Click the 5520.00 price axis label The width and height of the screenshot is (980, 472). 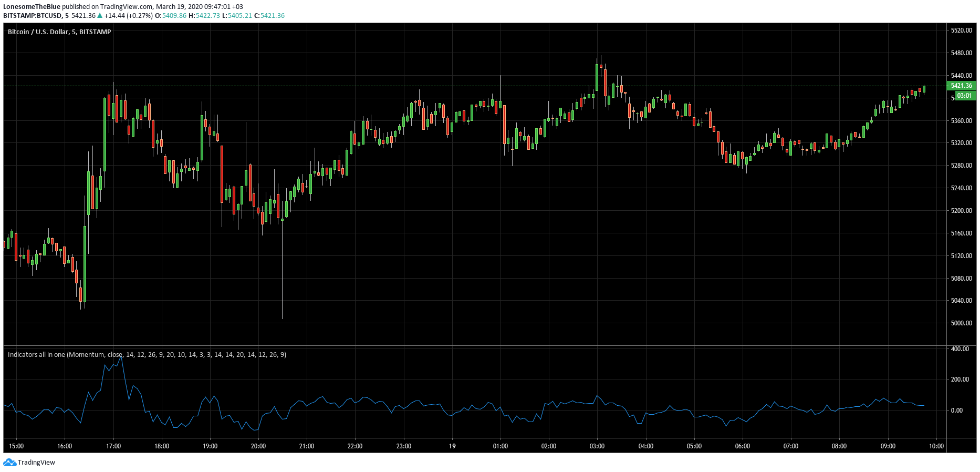tap(961, 30)
